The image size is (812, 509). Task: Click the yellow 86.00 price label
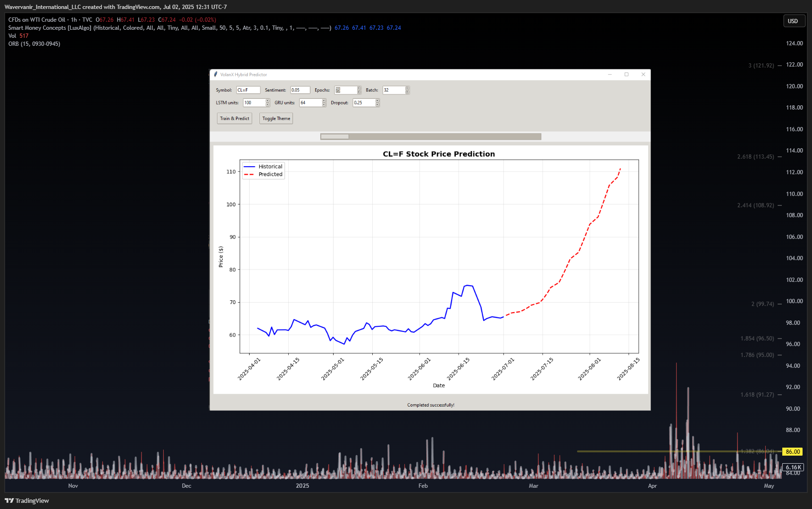(x=793, y=452)
